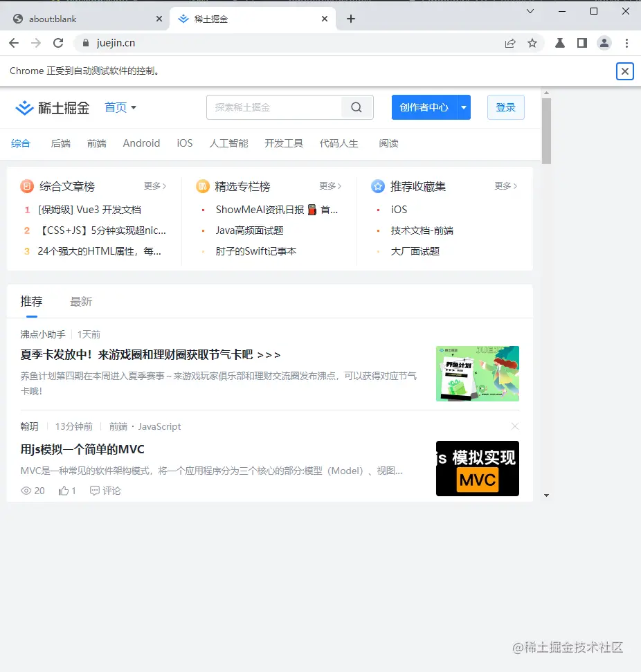
Task: Open 大厂面试题 collection
Action: pos(415,252)
